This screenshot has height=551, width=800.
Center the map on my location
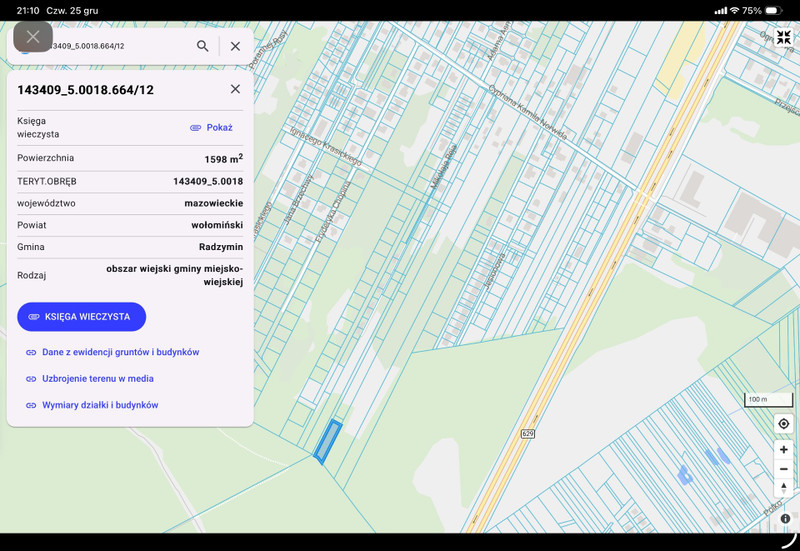point(783,424)
